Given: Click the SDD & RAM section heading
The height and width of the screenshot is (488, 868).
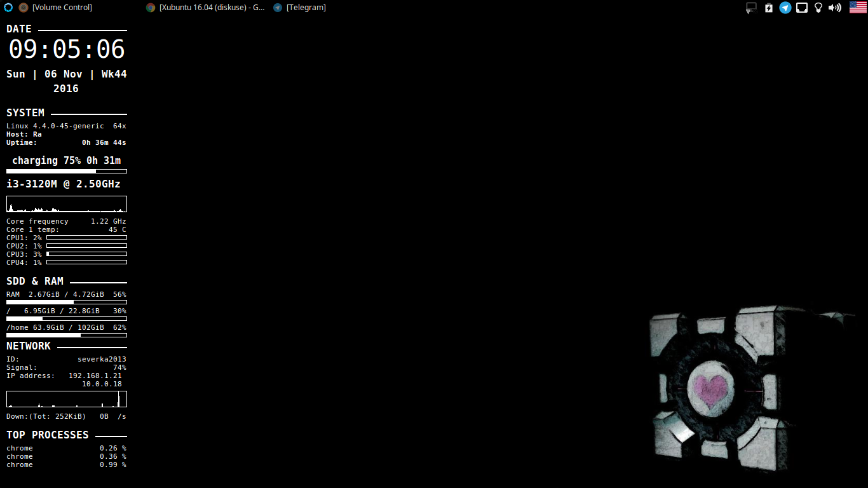Looking at the screenshot, I should 35,281.
